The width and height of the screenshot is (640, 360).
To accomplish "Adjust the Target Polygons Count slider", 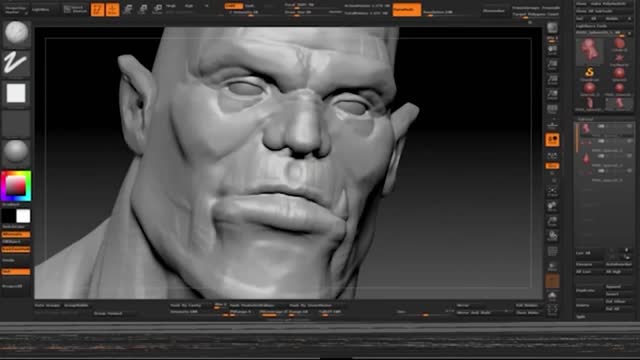I will pyautogui.click(x=536, y=14).
